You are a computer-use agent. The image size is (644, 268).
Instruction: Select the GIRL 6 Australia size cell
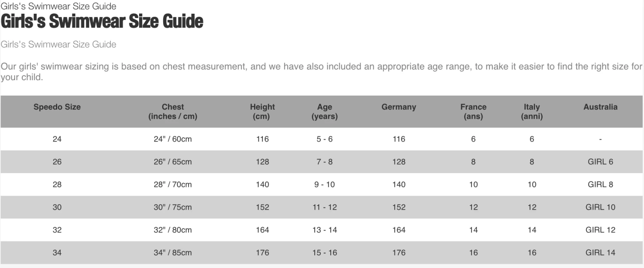tap(600, 162)
